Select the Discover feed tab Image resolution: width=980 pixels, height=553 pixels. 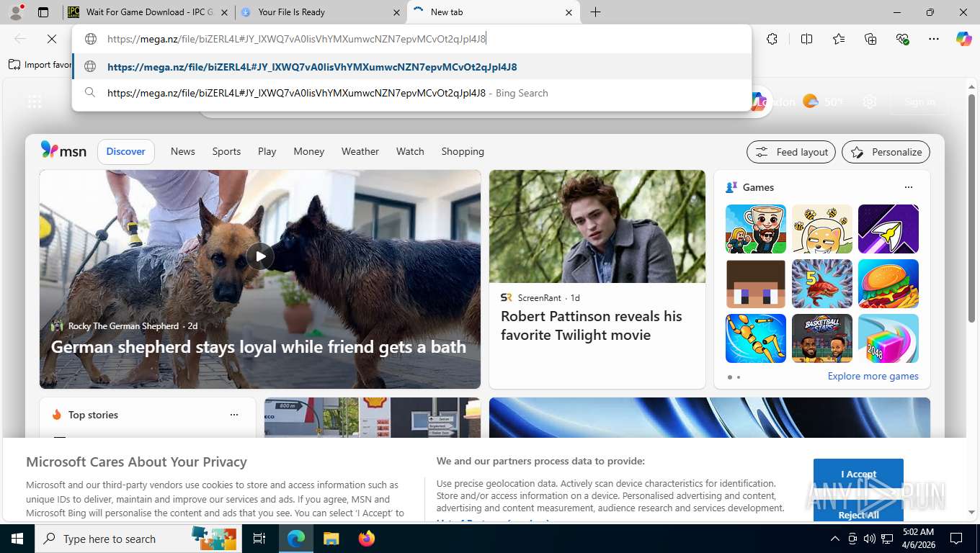click(x=126, y=151)
